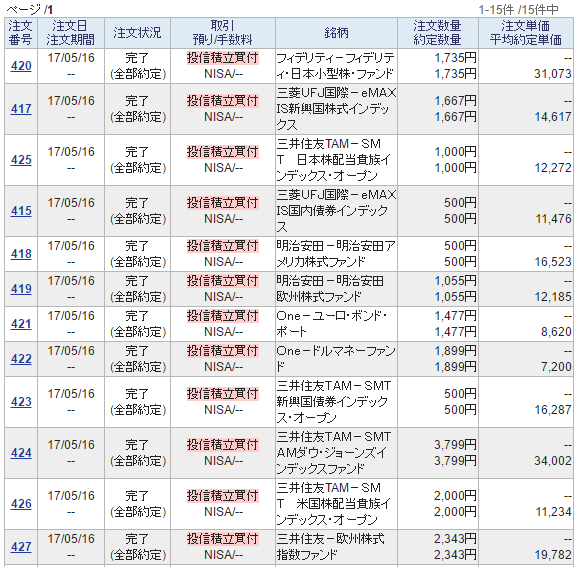Click average price 8,620 in row 421
Viewport: 579px width, 567px height.
click(556, 332)
